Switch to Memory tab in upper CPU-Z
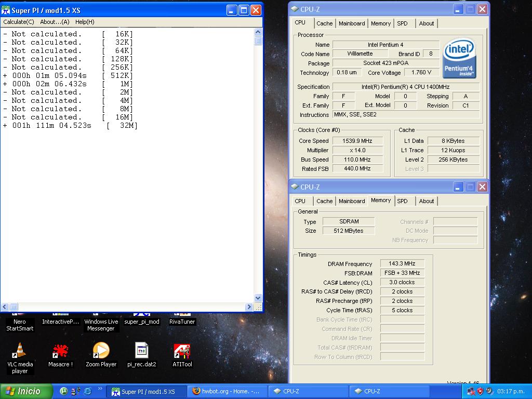The height and width of the screenshot is (399, 532). tap(381, 23)
